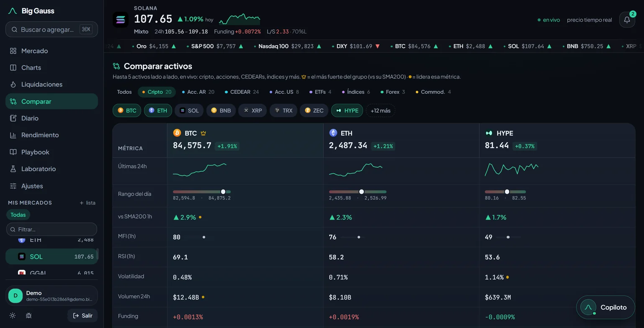Select the Todas filter chip

pyautogui.click(x=18, y=215)
